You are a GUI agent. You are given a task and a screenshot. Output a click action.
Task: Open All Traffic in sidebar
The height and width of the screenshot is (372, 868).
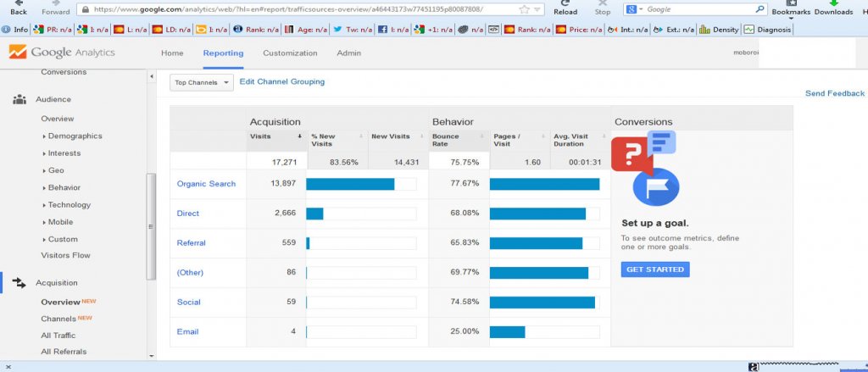tap(58, 336)
